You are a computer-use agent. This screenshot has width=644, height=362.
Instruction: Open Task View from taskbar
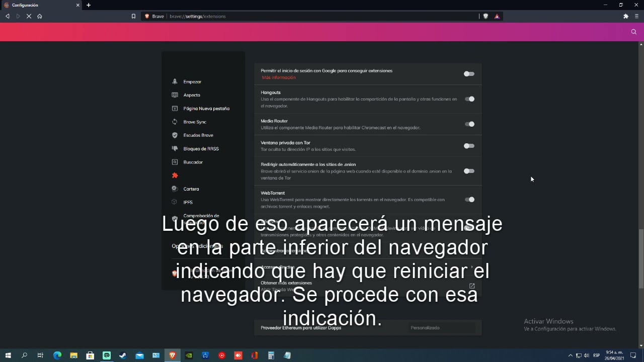(x=40, y=355)
